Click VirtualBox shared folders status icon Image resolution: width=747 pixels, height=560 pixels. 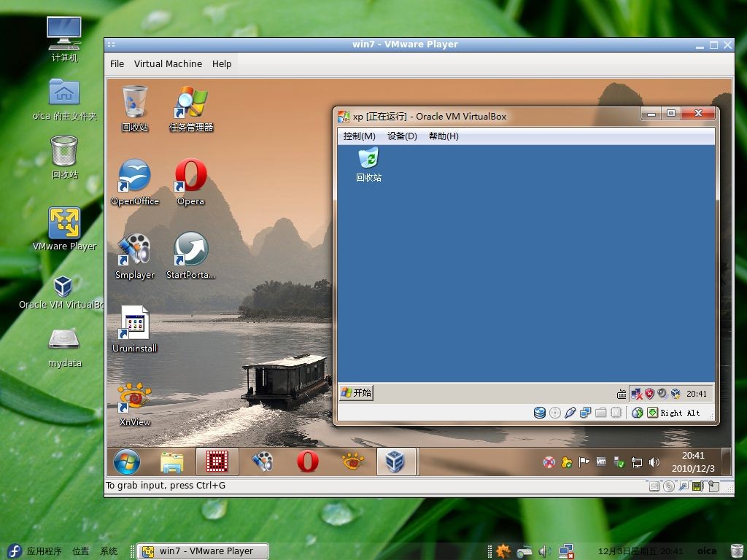coord(601,413)
